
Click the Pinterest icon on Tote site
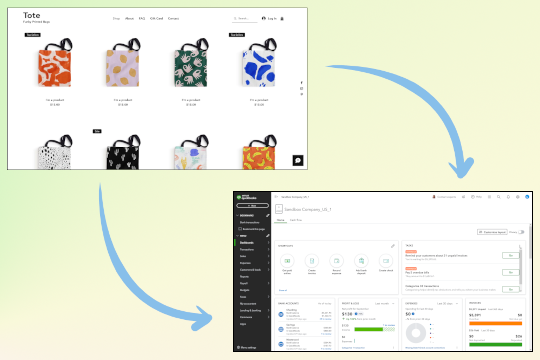301,94
